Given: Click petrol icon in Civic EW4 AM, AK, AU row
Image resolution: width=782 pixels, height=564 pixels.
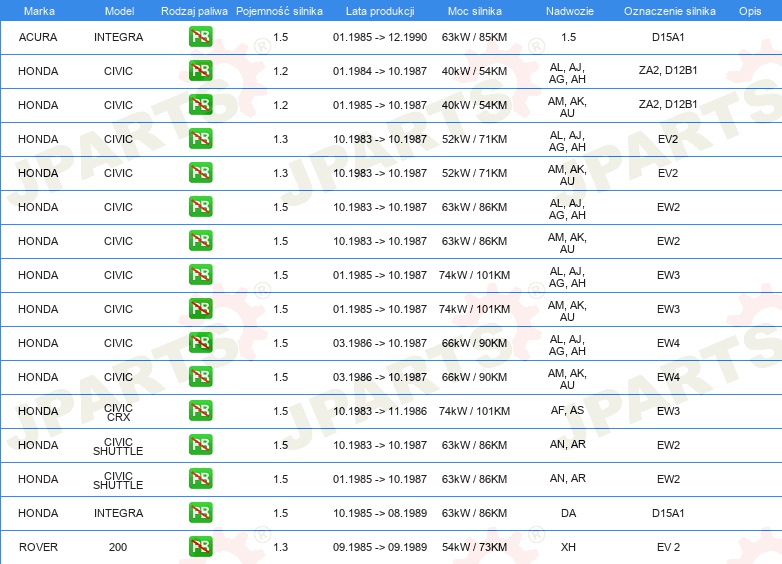Looking at the screenshot, I should [200, 376].
